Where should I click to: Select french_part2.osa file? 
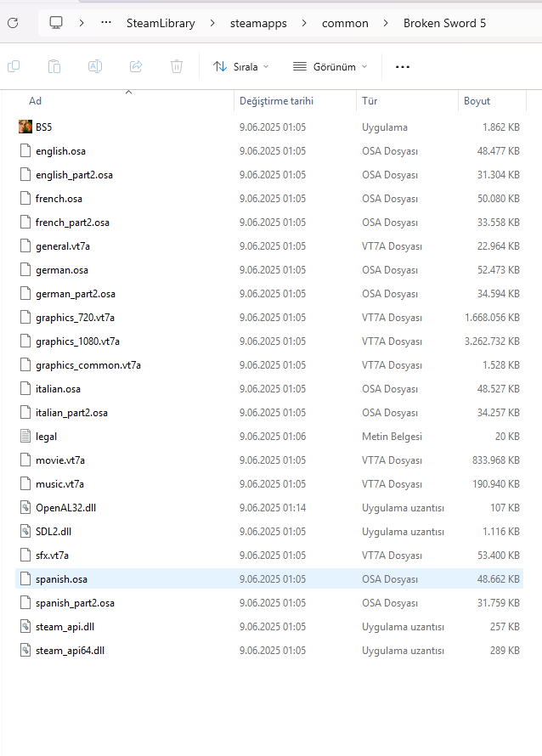click(72, 223)
